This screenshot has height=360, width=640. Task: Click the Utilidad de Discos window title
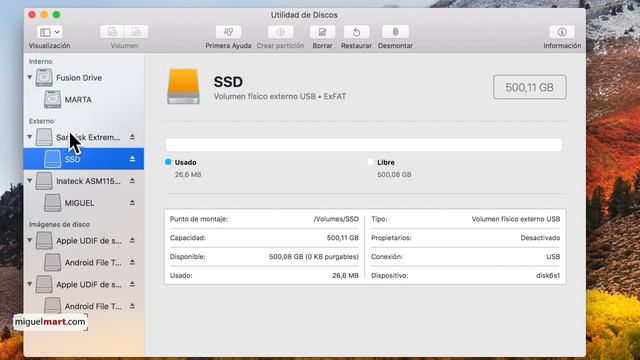point(304,15)
